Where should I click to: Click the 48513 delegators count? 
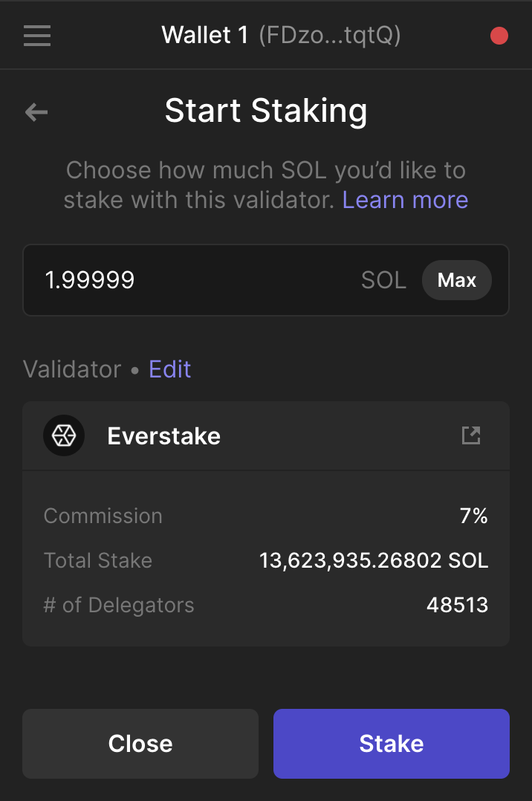coord(457,606)
